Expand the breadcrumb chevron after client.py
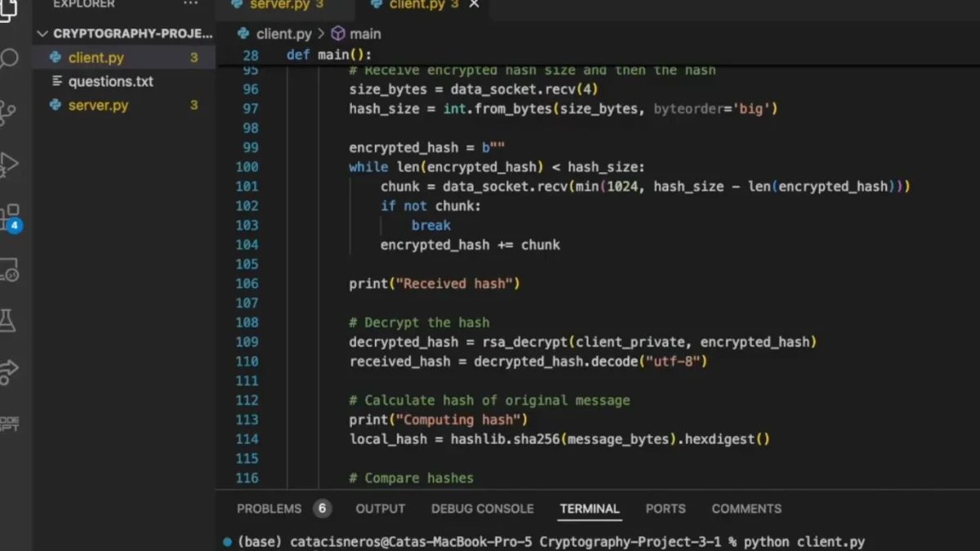The width and height of the screenshot is (980, 551). click(x=321, y=34)
